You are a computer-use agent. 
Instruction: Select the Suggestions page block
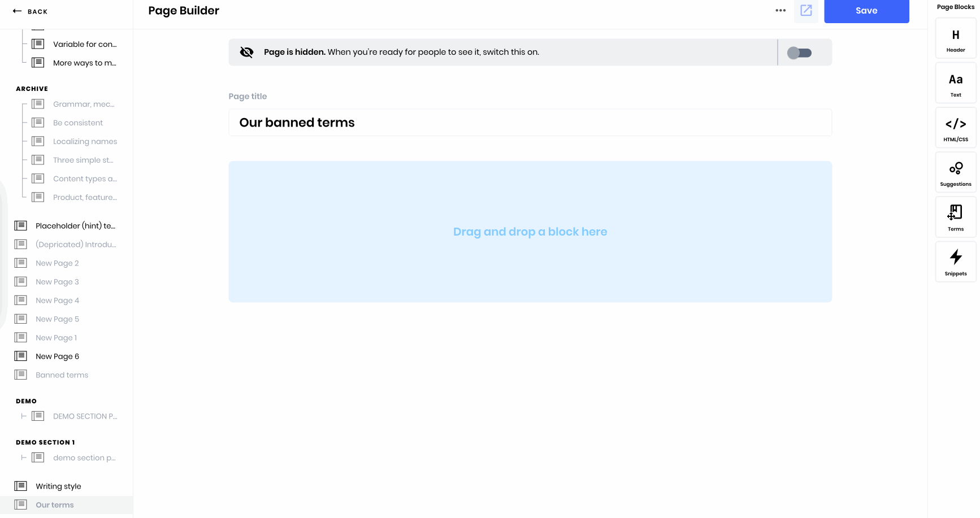(x=956, y=172)
